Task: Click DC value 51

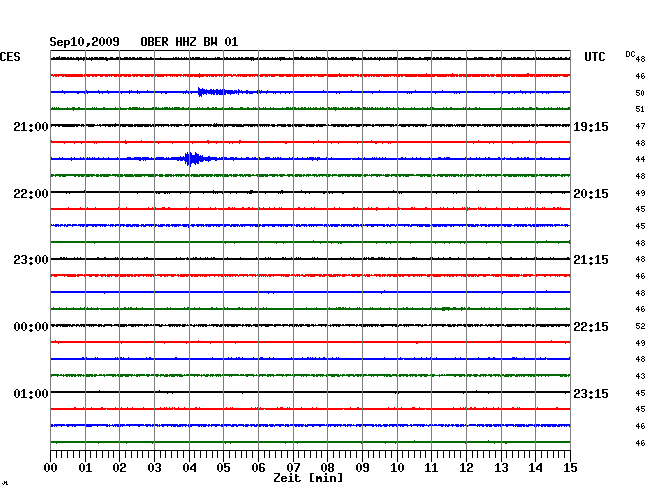Action: pos(640,109)
